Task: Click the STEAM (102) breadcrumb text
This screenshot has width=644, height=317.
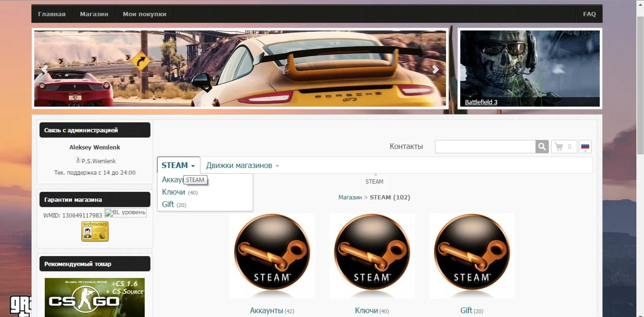Action: point(390,197)
